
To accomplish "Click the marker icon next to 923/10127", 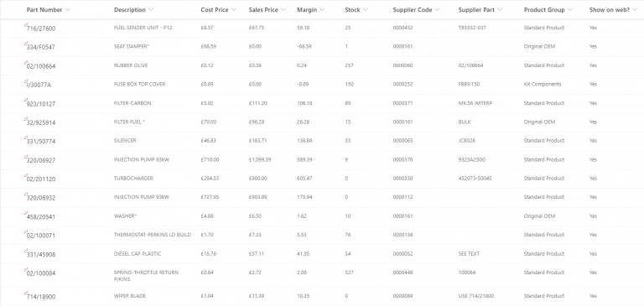I will coord(25,101).
